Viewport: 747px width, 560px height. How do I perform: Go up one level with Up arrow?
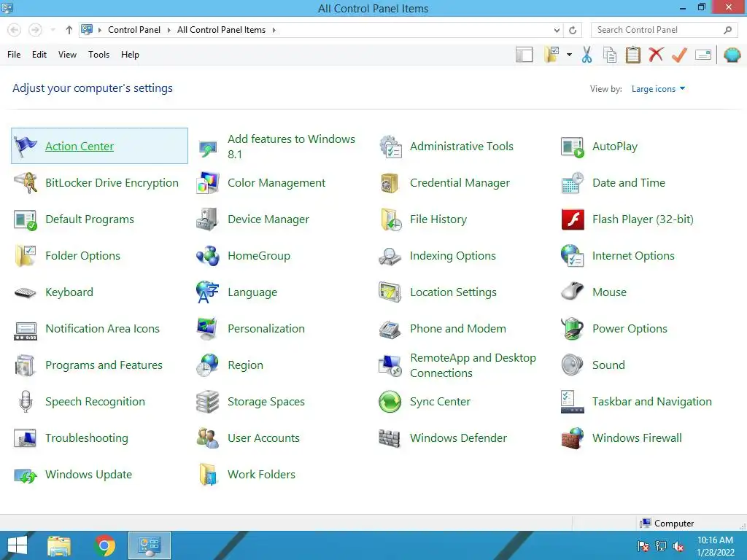coord(69,30)
